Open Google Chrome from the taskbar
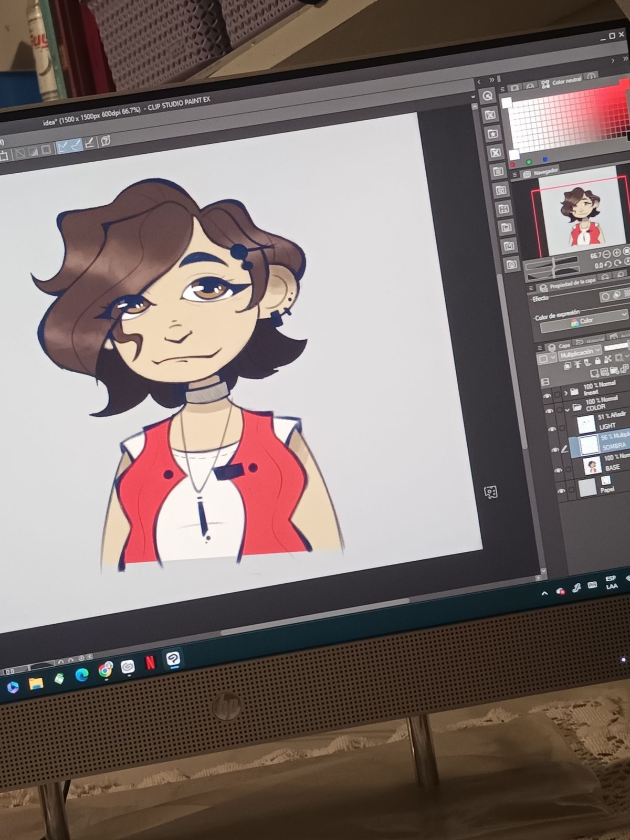 [106, 670]
